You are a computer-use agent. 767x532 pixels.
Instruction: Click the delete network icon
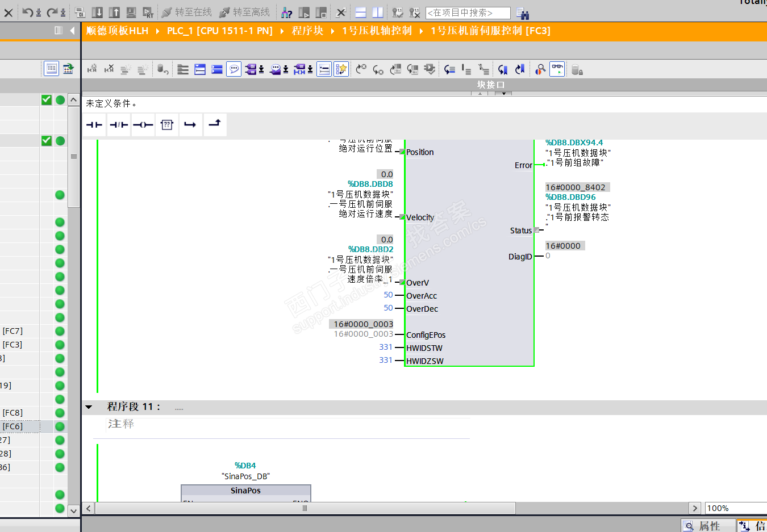point(109,69)
